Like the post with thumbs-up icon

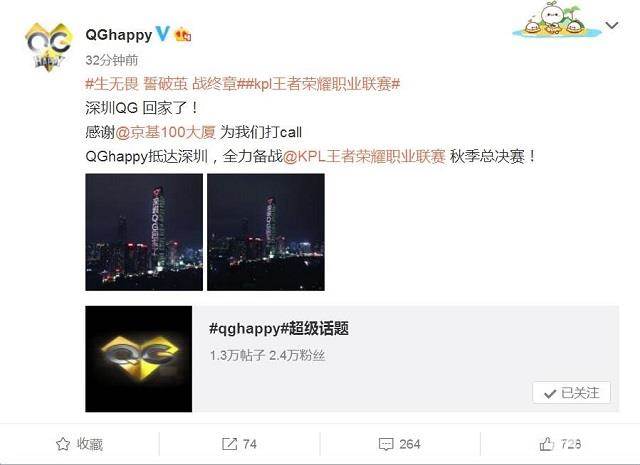pyautogui.click(x=547, y=444)
